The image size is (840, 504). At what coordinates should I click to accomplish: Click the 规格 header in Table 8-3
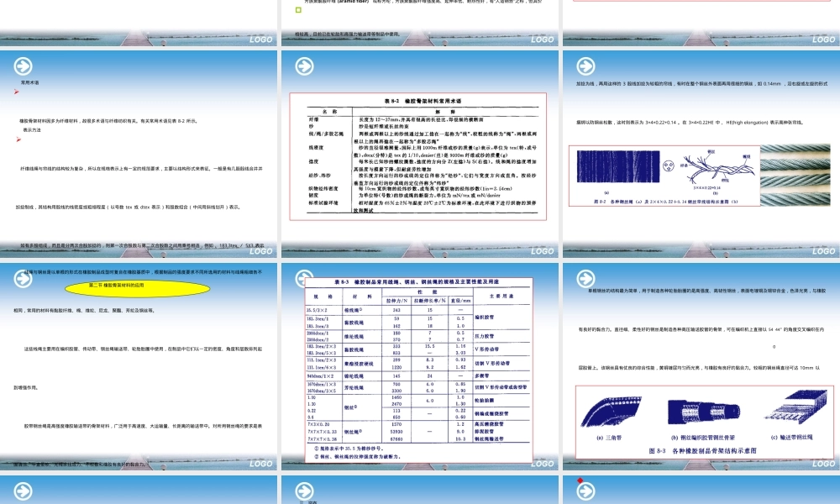point(323,297)
